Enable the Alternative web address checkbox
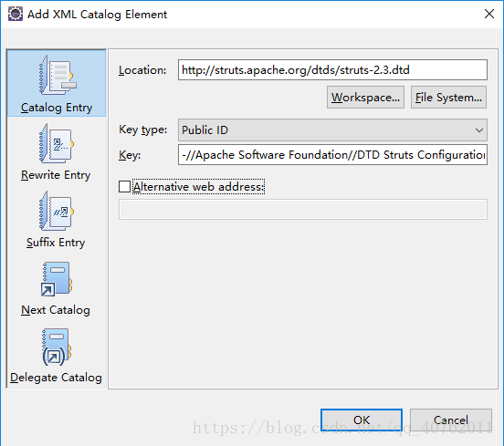The image size is (504, 446). pyautogui.click(x=124, y=187)
